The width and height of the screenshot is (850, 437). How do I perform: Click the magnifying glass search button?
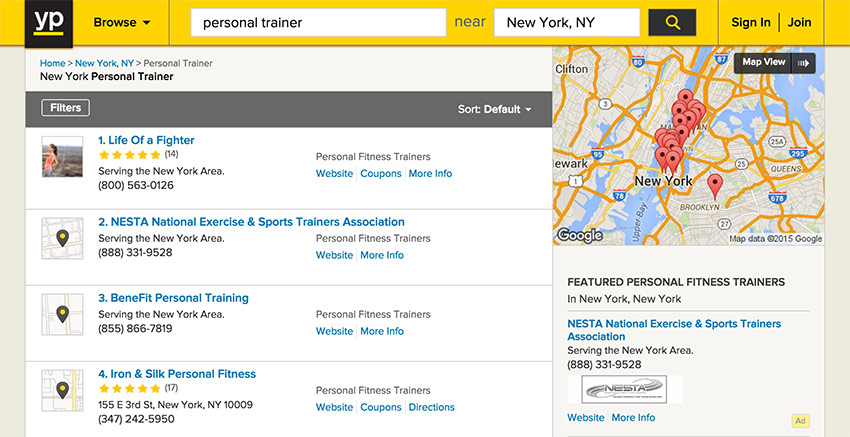click(672, 23)
